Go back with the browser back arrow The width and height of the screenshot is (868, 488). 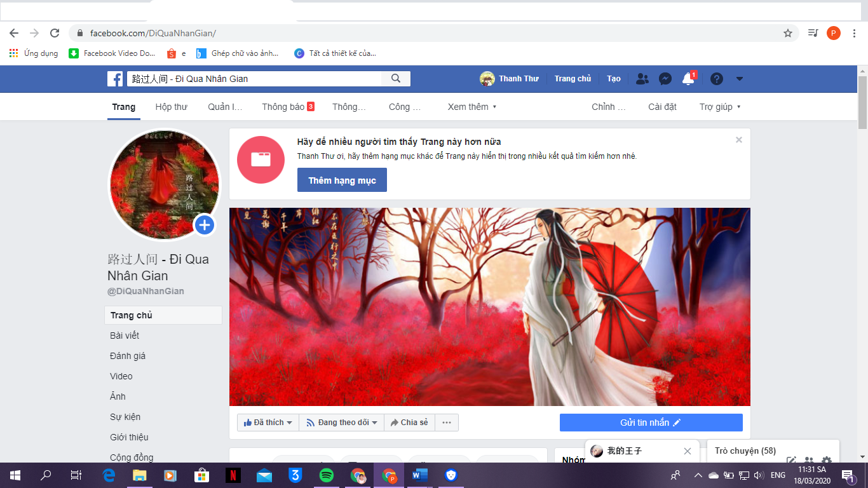click(x=14, y=33)
